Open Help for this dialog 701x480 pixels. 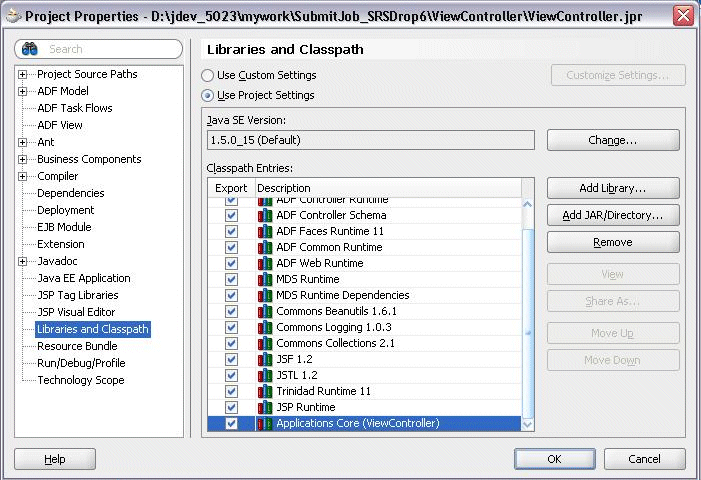pyautogui.click(x=55, y=459)
